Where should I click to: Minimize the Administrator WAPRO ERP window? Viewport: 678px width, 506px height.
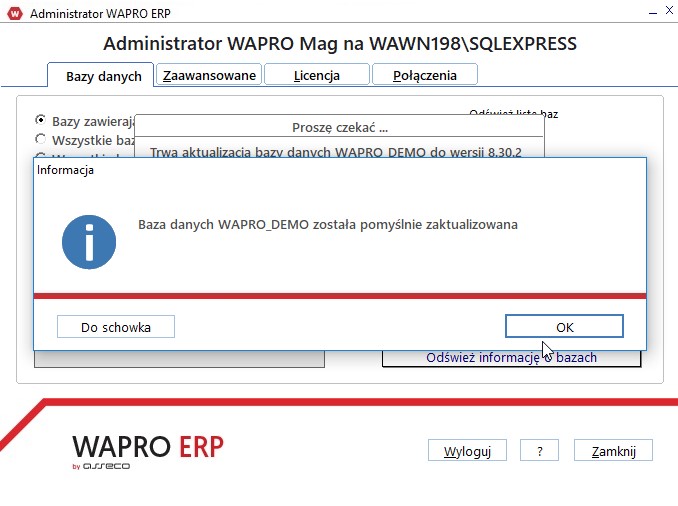click(x=653, y=12)
